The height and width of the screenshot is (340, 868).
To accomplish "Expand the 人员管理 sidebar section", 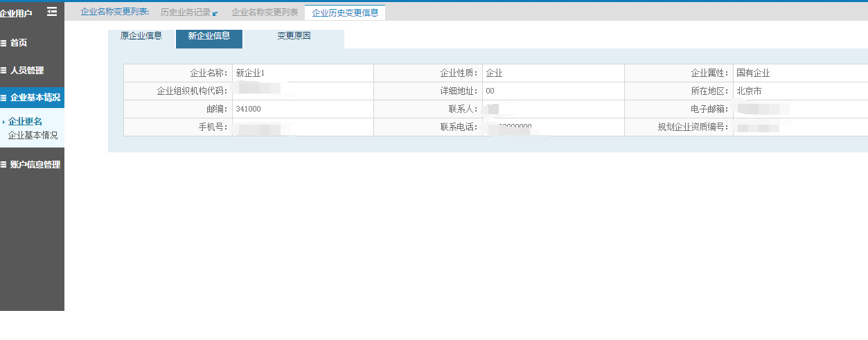I will tap(27, 71).
